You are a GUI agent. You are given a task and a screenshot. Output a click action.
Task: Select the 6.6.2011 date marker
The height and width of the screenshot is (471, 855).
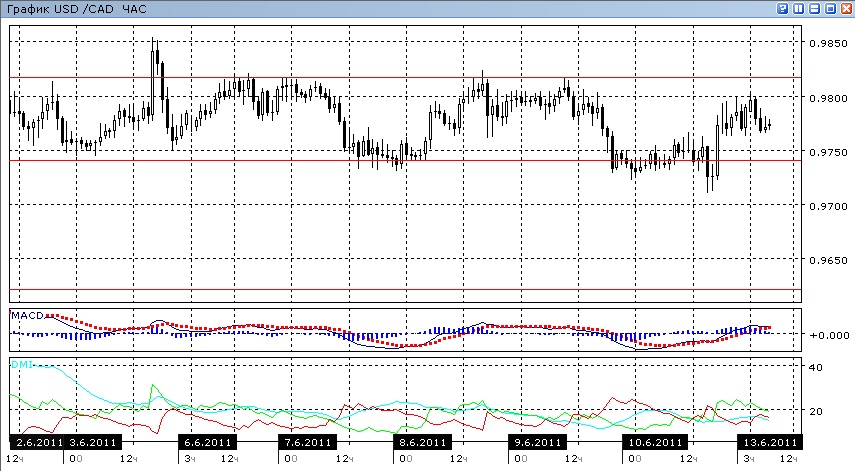coord(208,442)
